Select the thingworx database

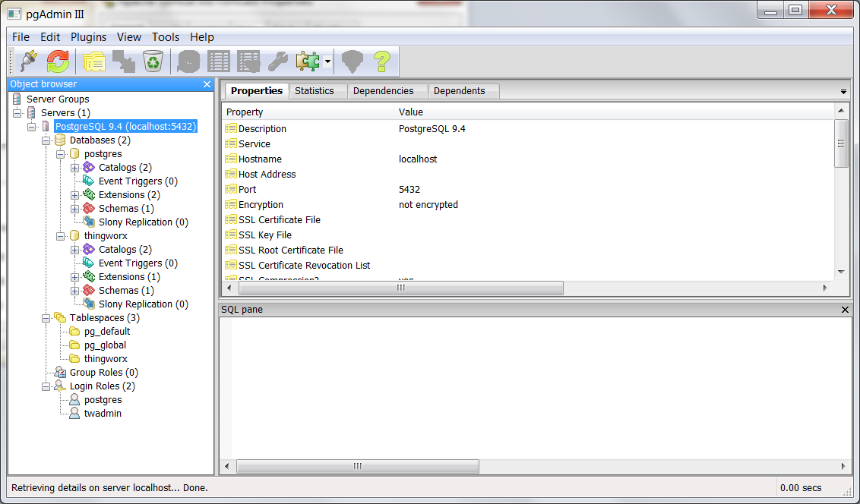click(x=106, y=236)
